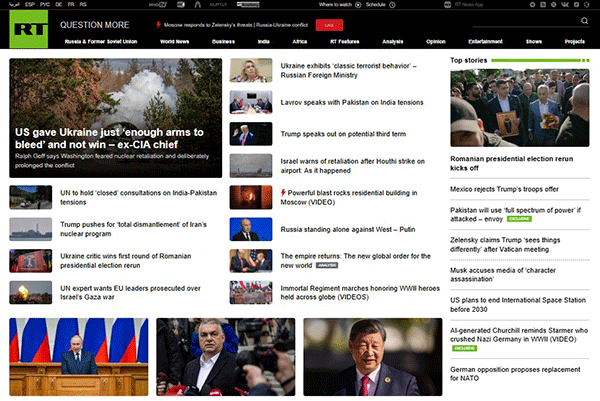
Task: Open the World News section
Action: pyautogui.click(x=174, y=41)
